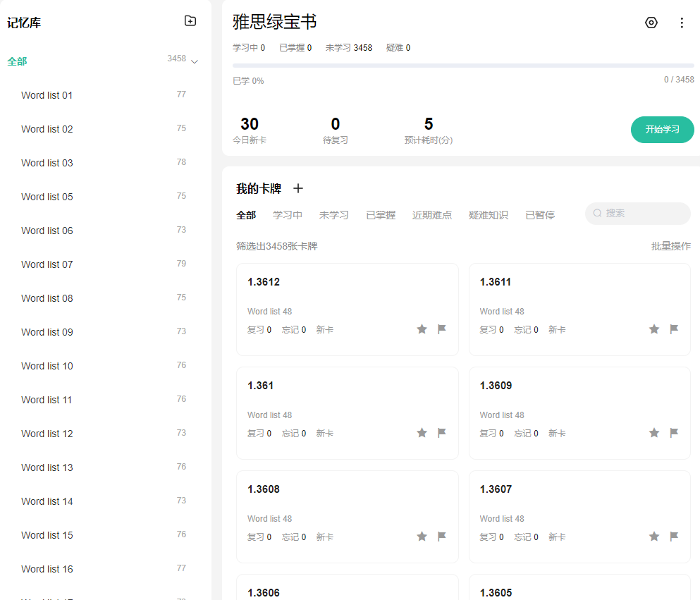The width and height of the screenshot is (700, 600).
Task: Select the 全部 tab under 我的卡牌
Action: pos(246,215)
